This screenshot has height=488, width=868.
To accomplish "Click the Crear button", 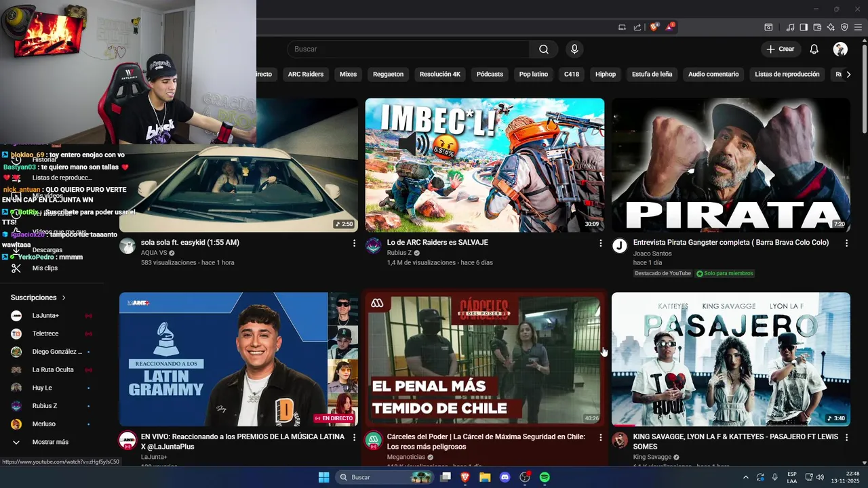I will coord(780,49).
